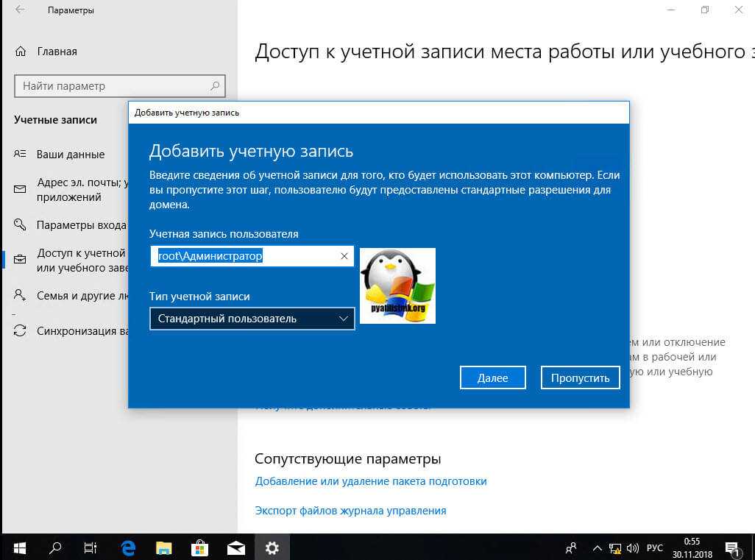
Task: Click the Settings gear on taskbar
Action: (x=272, y=547)
